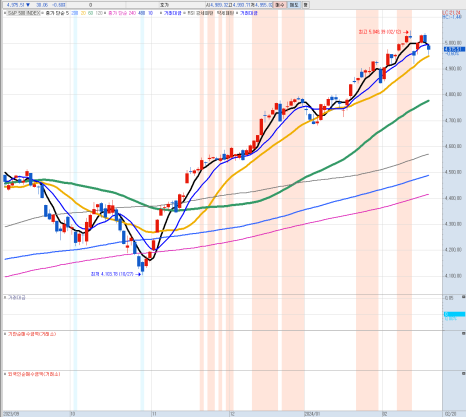Image resolution: width=466 pixels, height=417 pixels.
Task: Click the green 60 moving average period
Action: click(90, 13)
